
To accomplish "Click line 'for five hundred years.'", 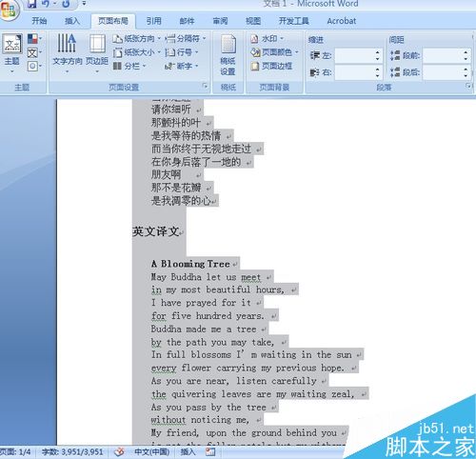I will 208,316.
